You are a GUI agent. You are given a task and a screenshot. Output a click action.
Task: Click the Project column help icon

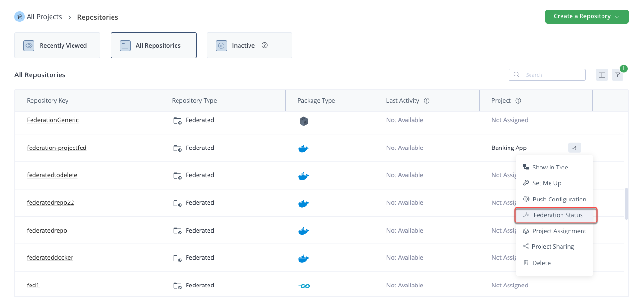point(519,101)
